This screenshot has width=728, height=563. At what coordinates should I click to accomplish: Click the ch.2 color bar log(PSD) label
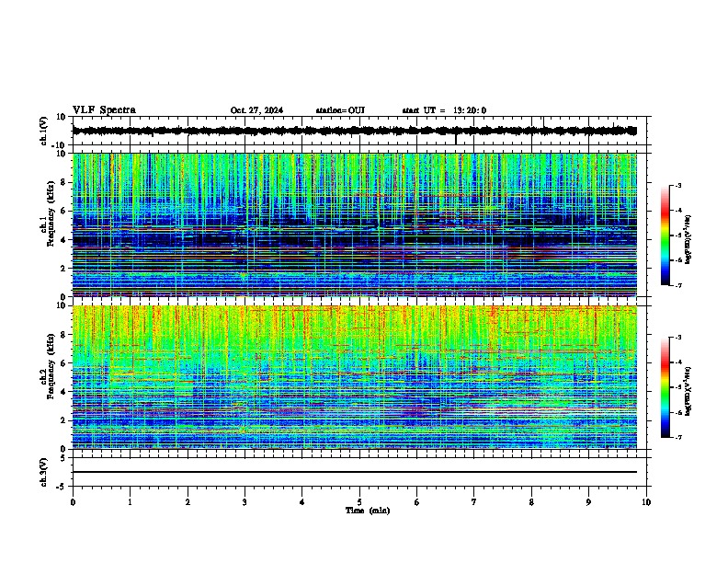click(688, 391)
